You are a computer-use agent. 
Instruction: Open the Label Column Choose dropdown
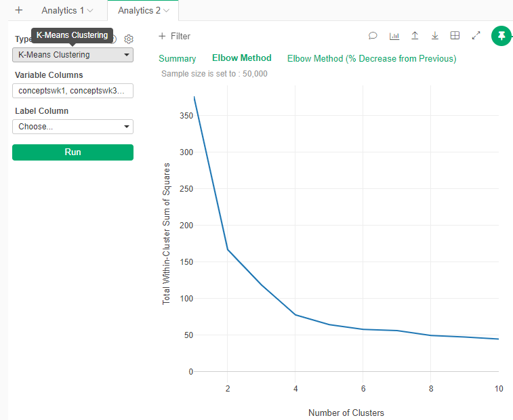point(73,127)
